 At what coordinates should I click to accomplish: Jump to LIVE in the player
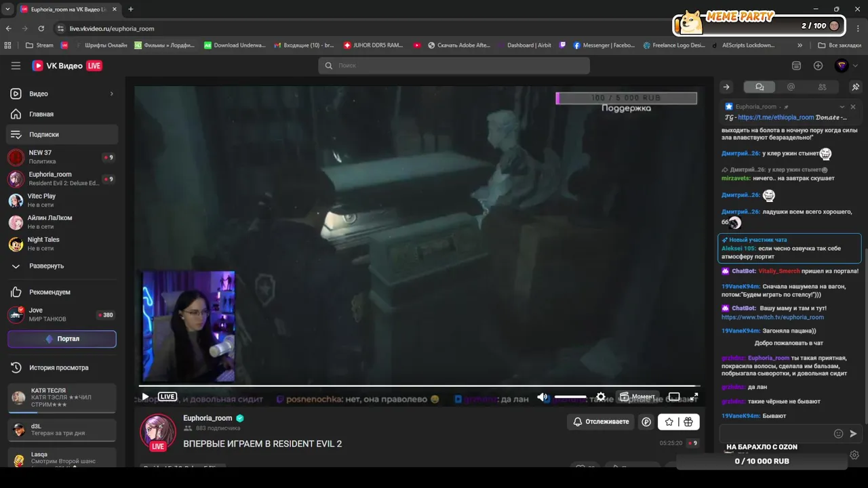(167, 396)
